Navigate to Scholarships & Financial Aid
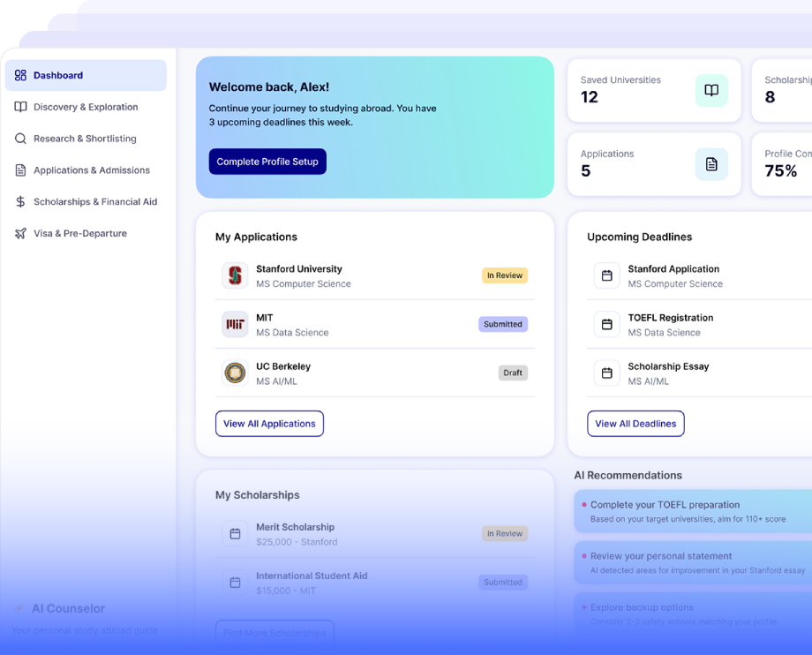The image size is (812, 655). click(x=95, y=202)
